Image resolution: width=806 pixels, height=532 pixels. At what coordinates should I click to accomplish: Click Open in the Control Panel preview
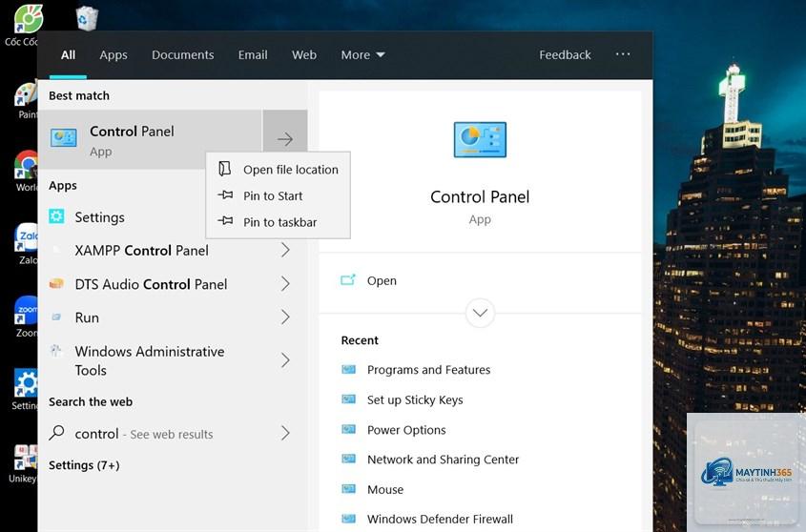click(382, 280)
